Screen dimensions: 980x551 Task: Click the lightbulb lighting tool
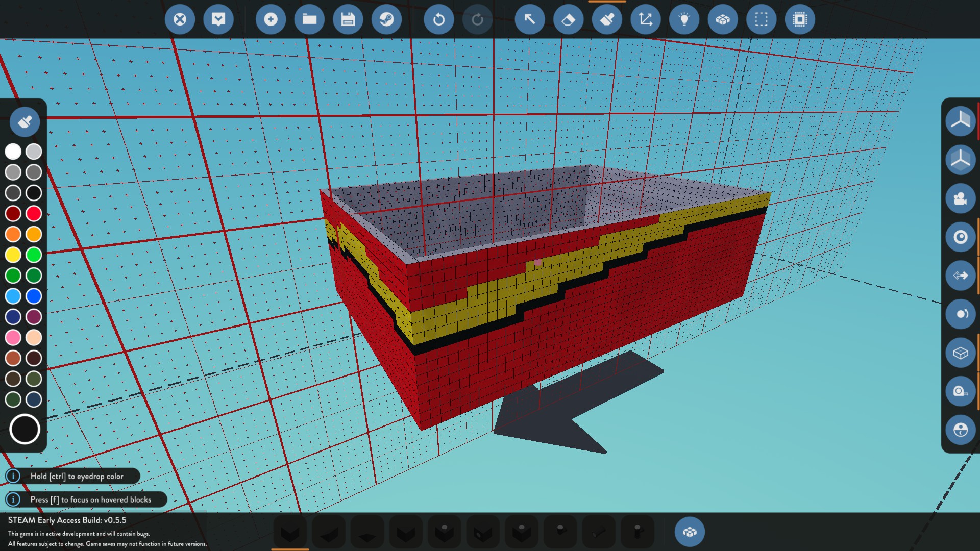pos(684,20)
